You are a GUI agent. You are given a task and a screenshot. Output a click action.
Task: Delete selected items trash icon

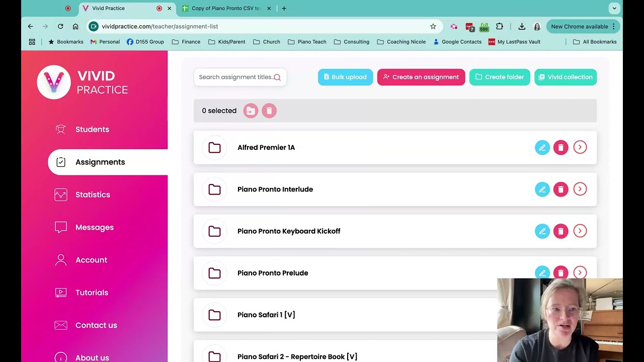coord(269,111)
